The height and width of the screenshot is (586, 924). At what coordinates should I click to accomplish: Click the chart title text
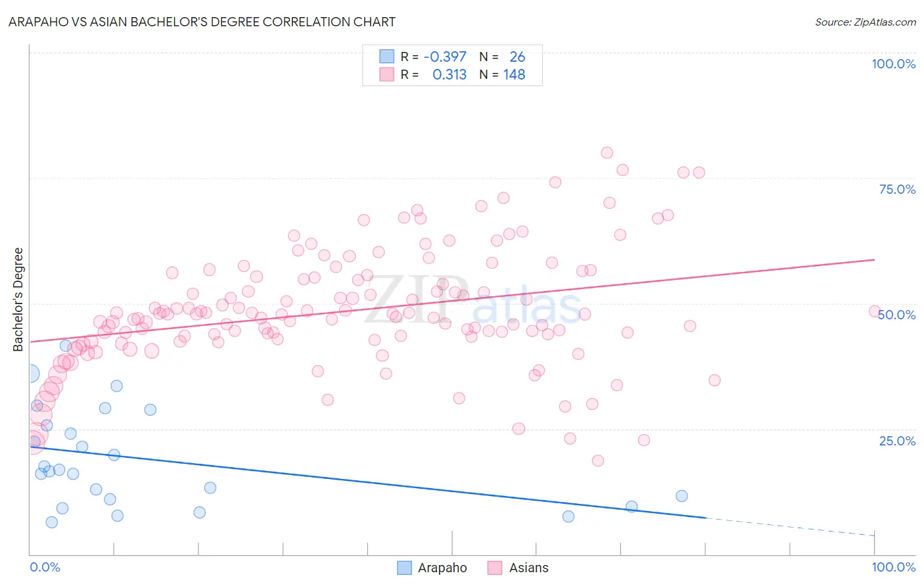coord(202,22)
